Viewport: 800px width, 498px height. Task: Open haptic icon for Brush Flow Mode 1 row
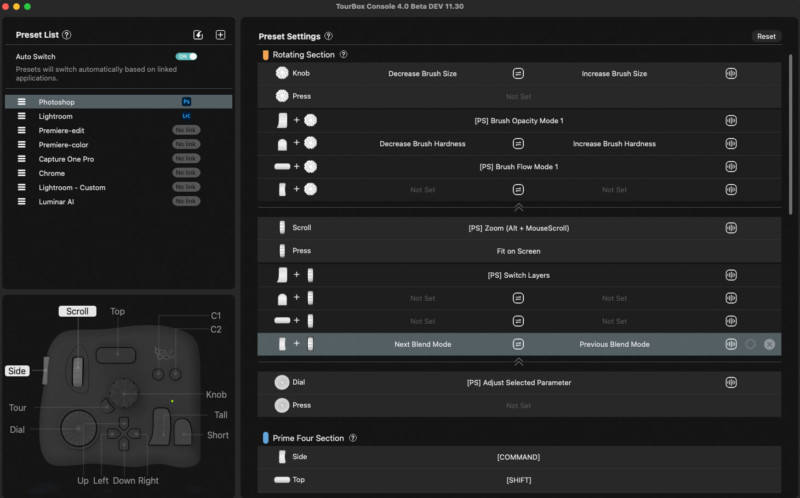pyautogui.click(x=731, y=166)
